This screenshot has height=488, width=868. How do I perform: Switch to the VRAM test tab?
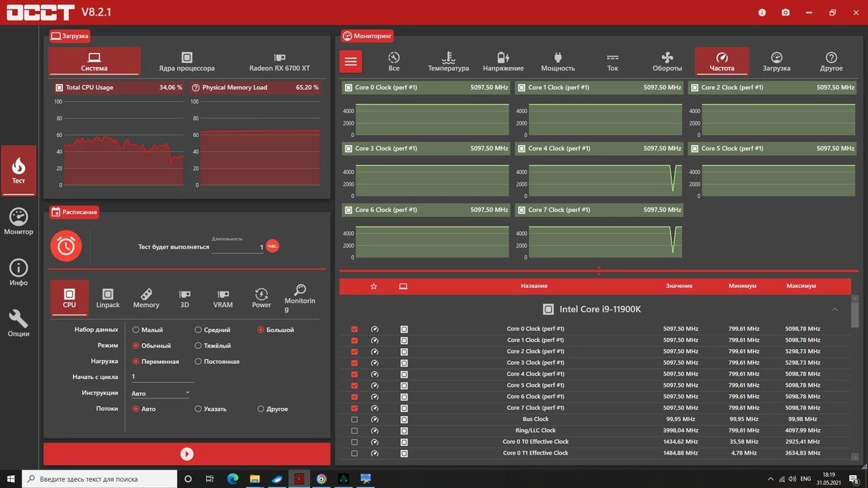pos(223,298)
